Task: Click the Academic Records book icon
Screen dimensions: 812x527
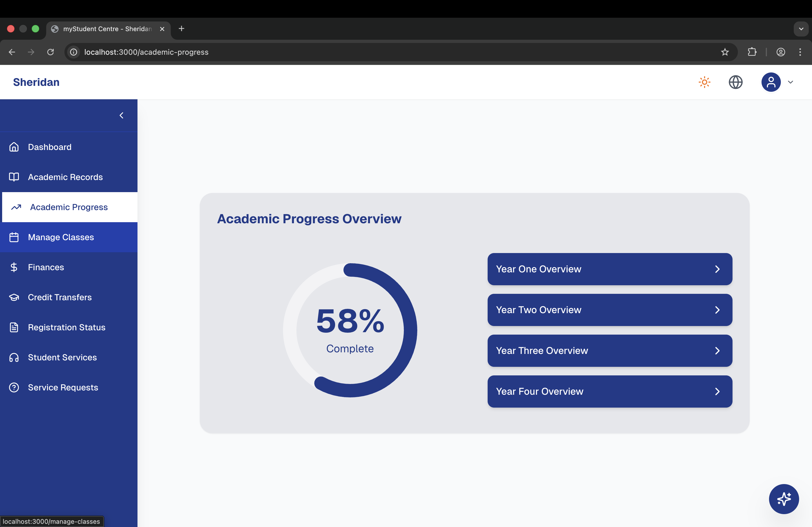Action: pos(14,177)
